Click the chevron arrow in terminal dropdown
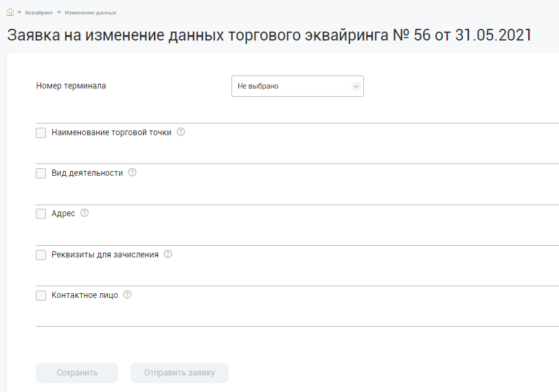Image resolution: width=559 pixels, height=392 pixels. [x=356, y=87]
